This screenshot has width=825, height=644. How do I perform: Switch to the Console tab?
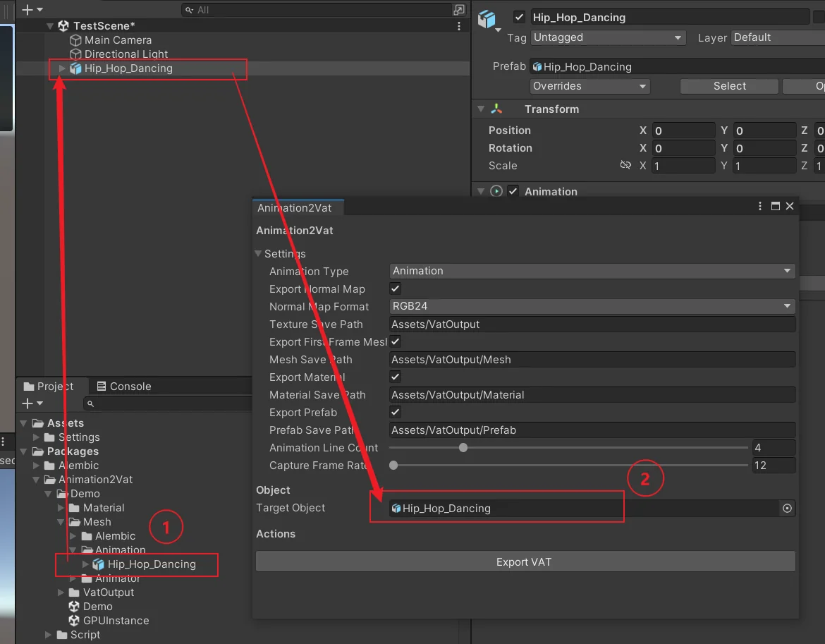pos(124,387)
